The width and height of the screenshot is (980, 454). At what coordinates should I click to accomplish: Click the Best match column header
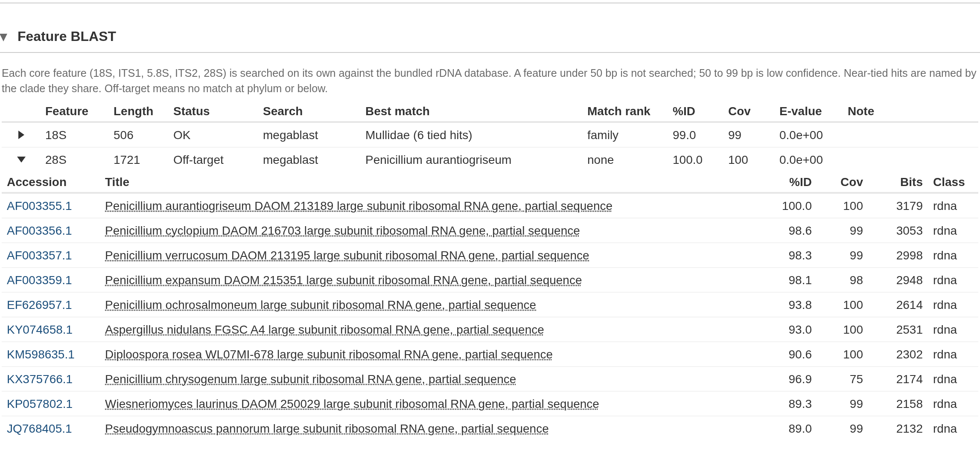point(397,111)
